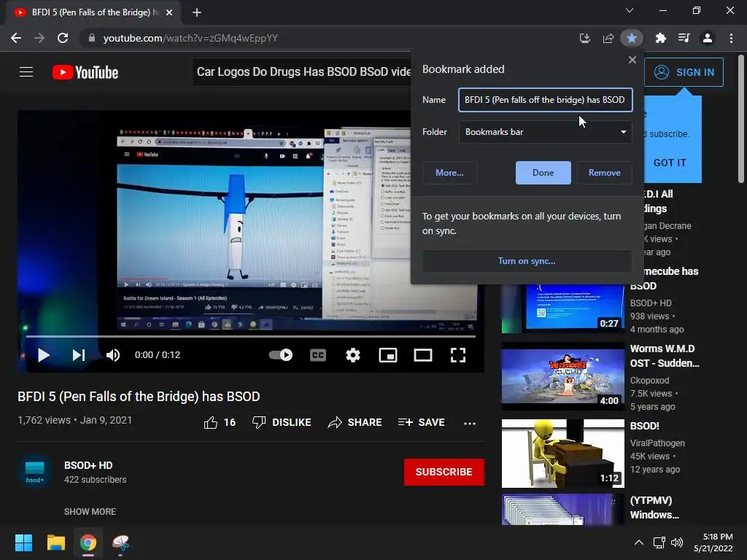Mute the video volume
Image resolution: width=747 pixels, height=560 pixels.
coord(113,355)
